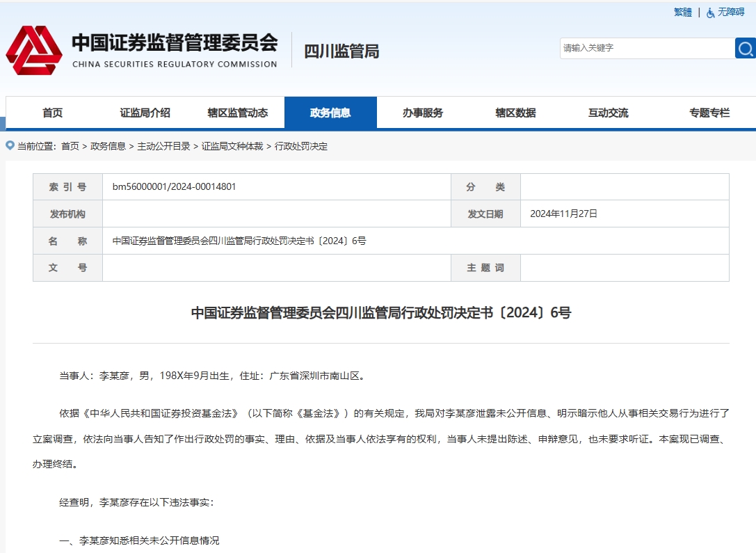Open the 互动交流 navigation tab
The image size is (756, 553).
coord(608,113)
